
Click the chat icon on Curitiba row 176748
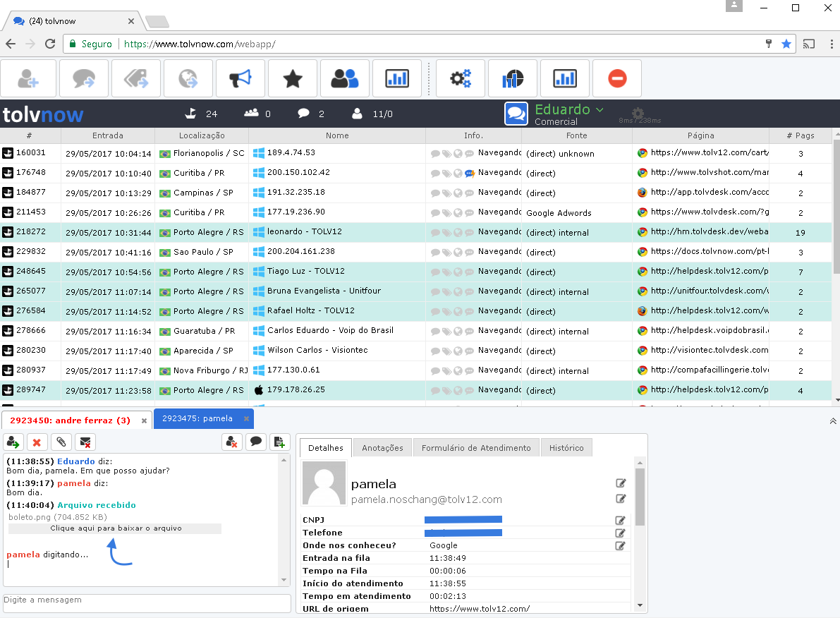(x=469, y=173)
